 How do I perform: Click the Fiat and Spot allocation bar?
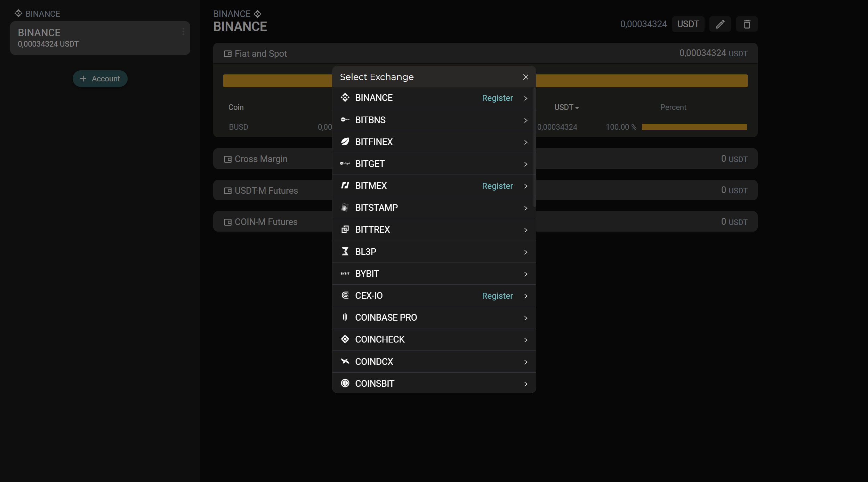[x=485, y=81]
